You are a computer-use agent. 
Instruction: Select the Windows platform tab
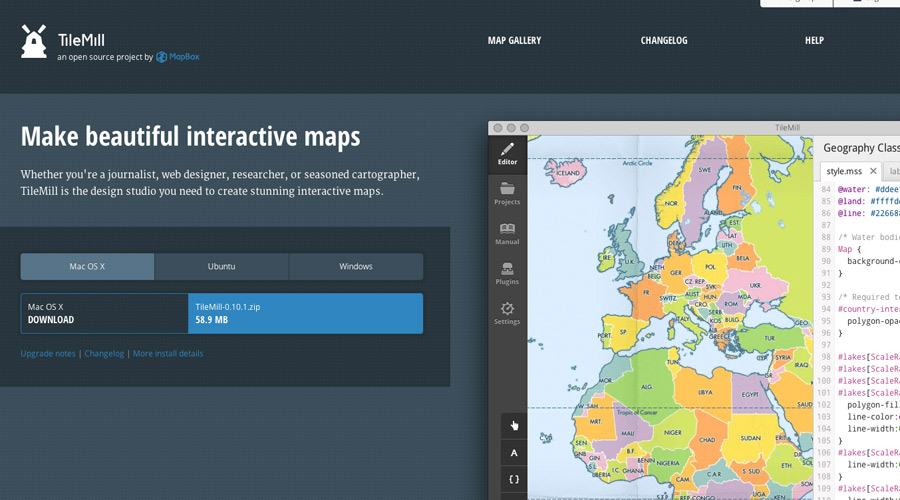[x=356, y=266]
